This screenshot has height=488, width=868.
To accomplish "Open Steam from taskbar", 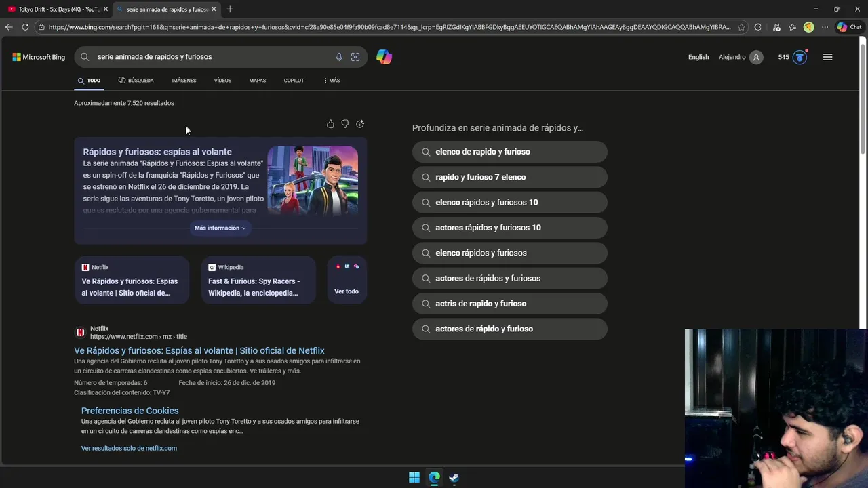I will tap(454, 477).
